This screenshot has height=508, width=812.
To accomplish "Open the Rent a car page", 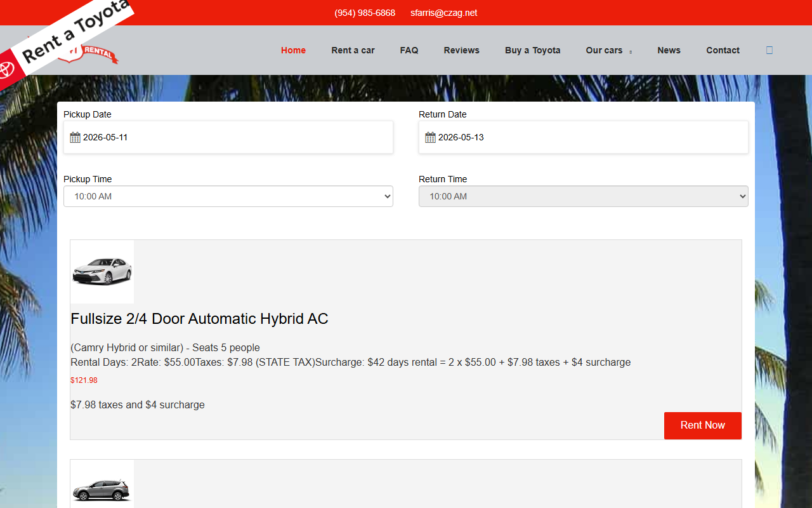I will [353, 50].
